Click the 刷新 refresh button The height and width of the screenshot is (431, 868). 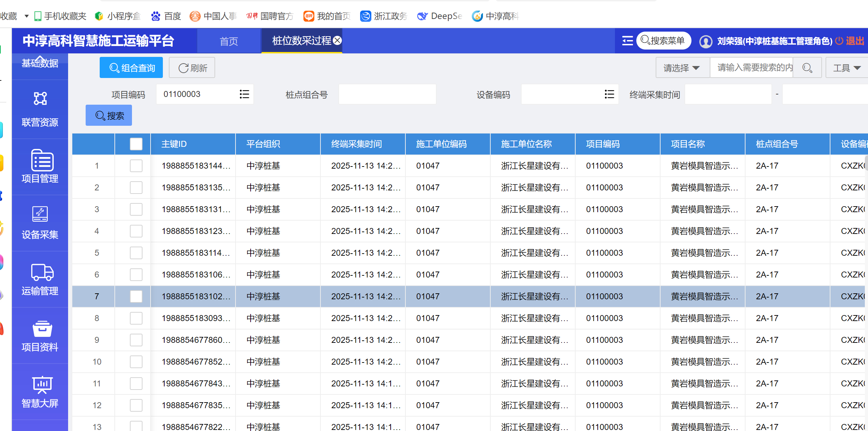pyautogui.click(x=192, y=68)
